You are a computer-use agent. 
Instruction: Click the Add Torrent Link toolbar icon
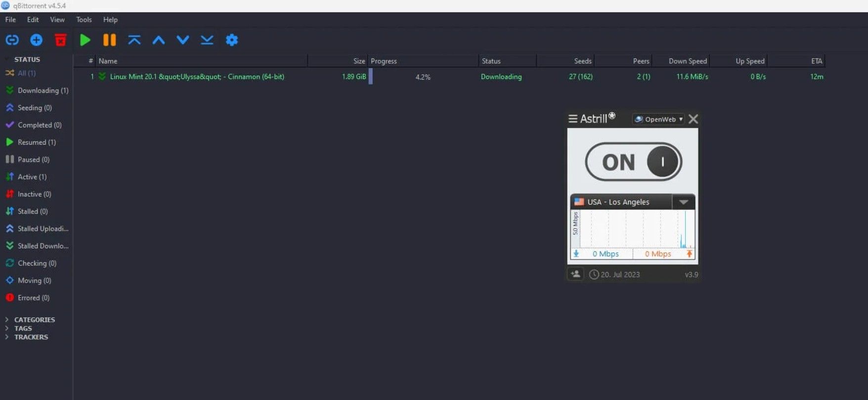[x=12, y=40]
